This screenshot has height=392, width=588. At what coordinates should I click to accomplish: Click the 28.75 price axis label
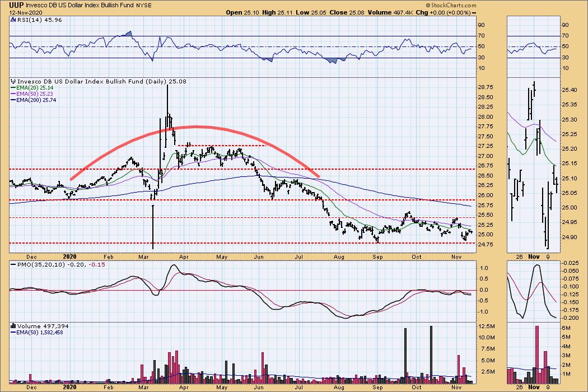486,87
